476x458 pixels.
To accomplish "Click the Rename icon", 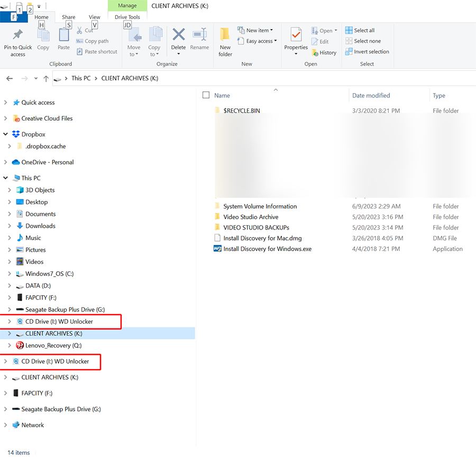I will click(x=200, y=34).
